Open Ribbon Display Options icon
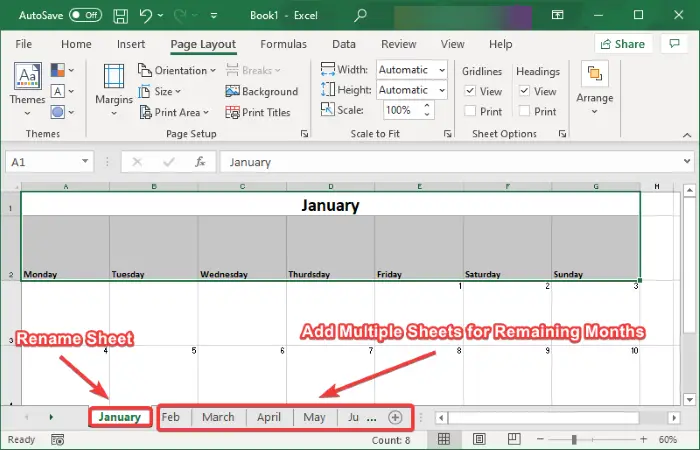 (x=557, y=15)
